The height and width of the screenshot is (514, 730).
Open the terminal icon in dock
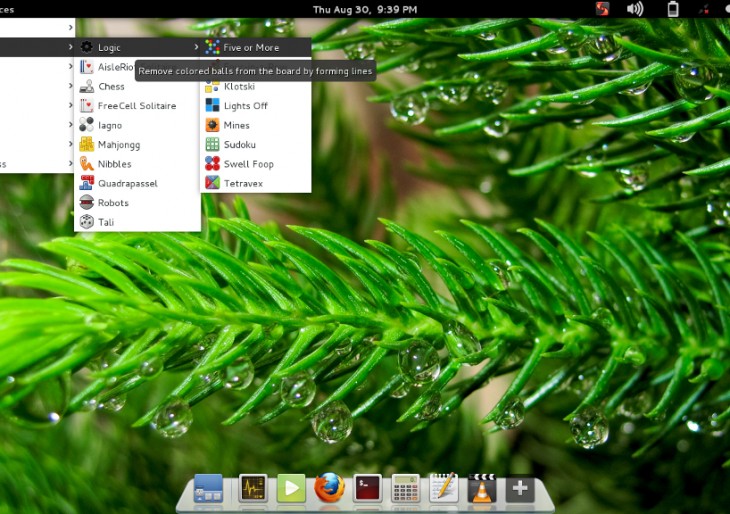coord(368,488)
